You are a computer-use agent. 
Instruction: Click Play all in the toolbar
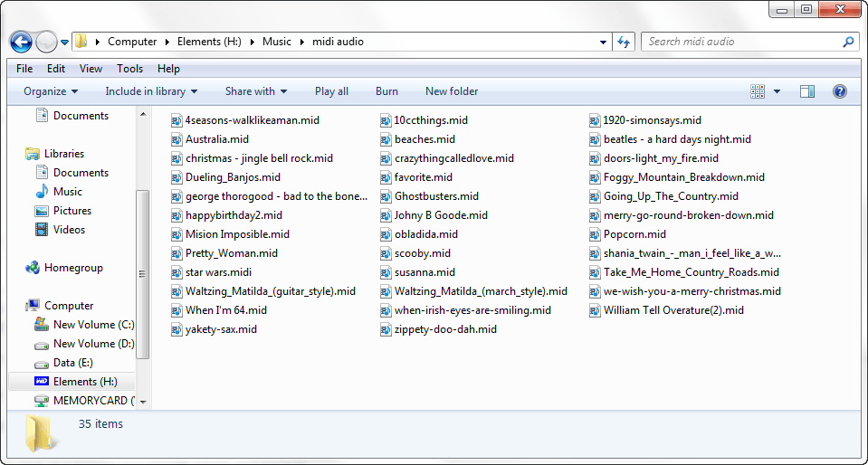(x=331, y=91)
